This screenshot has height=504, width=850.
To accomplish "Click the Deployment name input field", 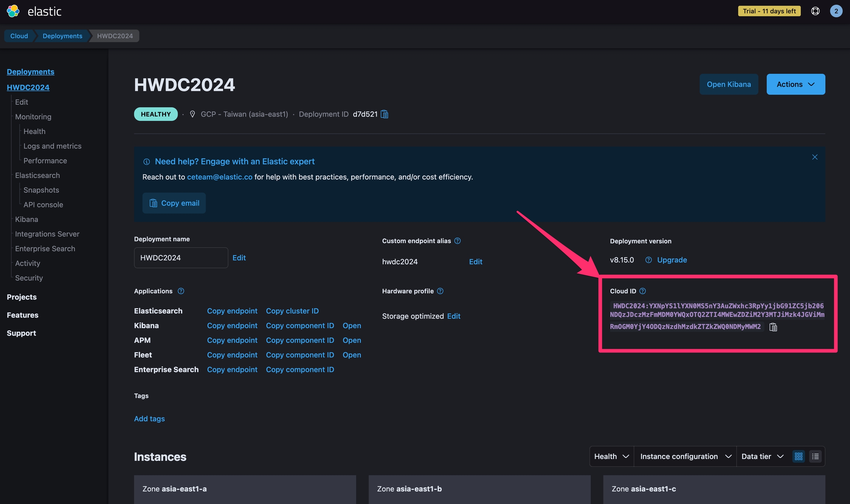I will pyautogui.click(x=181, y=258).
